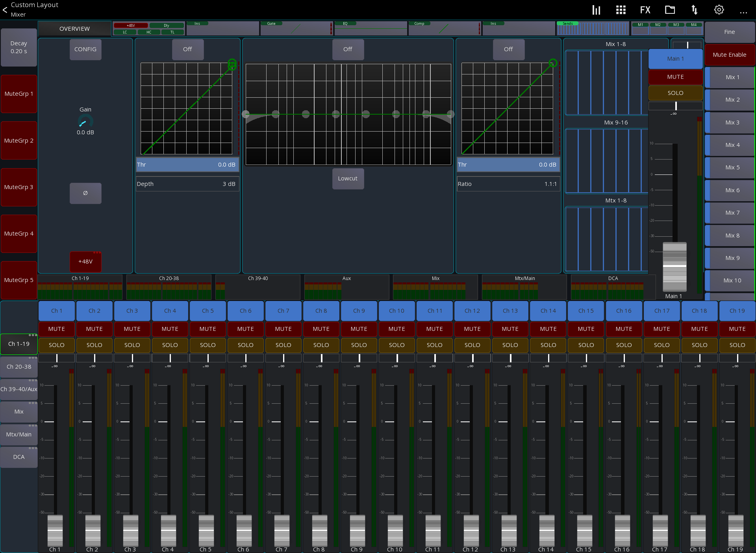The width and height of the screenshot is (756, 553).
Task: Click the compressor Ratio 1.1:1 field
Action: click(x=508, y=184)
